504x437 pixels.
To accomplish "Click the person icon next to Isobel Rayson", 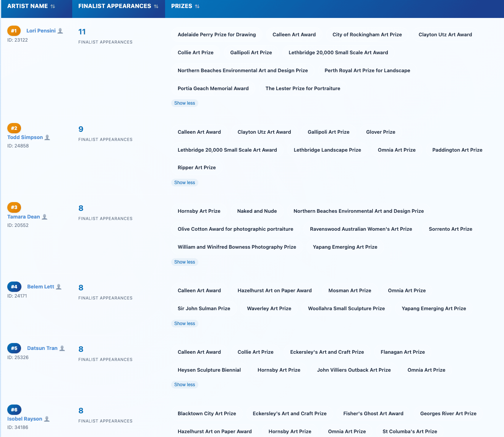I will pyautogui.click(x=47, y=419).
